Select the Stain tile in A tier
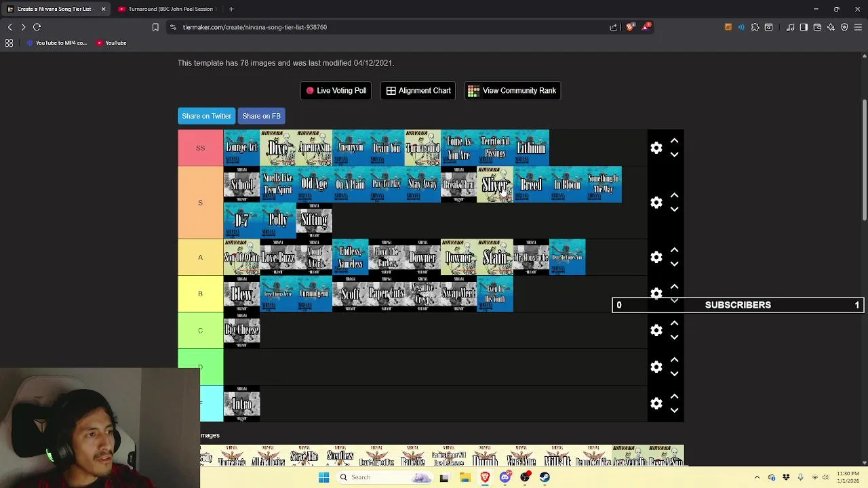The image size is (868, 488). 495,258
